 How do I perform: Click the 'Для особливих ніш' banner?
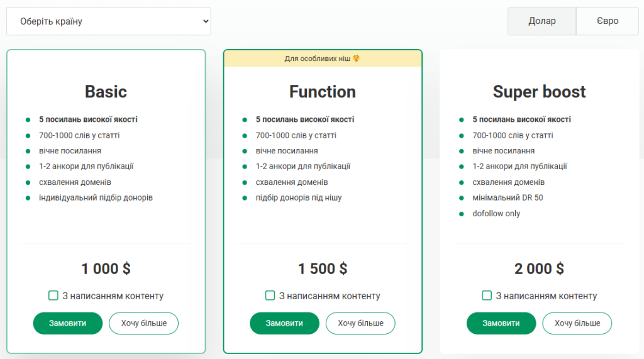[318, 59]
